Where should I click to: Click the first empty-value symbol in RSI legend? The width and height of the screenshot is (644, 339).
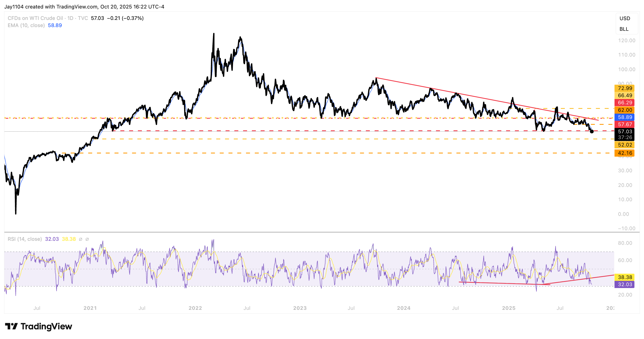pyautogui.click(x=80, y=239)
